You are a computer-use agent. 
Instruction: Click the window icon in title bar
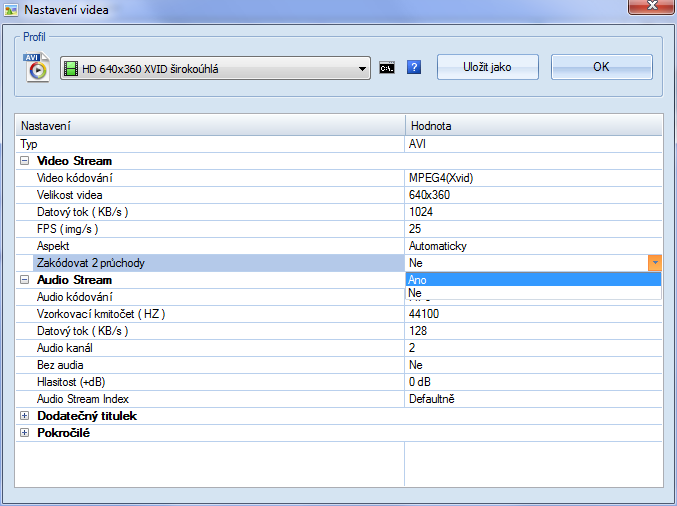pos(11,9)
